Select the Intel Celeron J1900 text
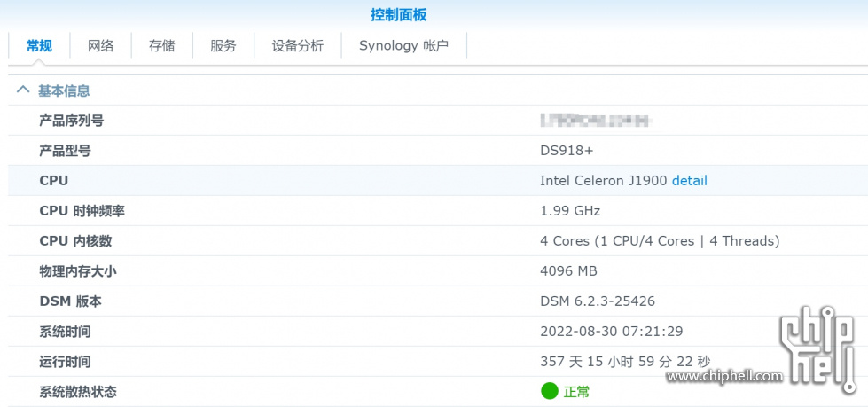 [604, 181]
